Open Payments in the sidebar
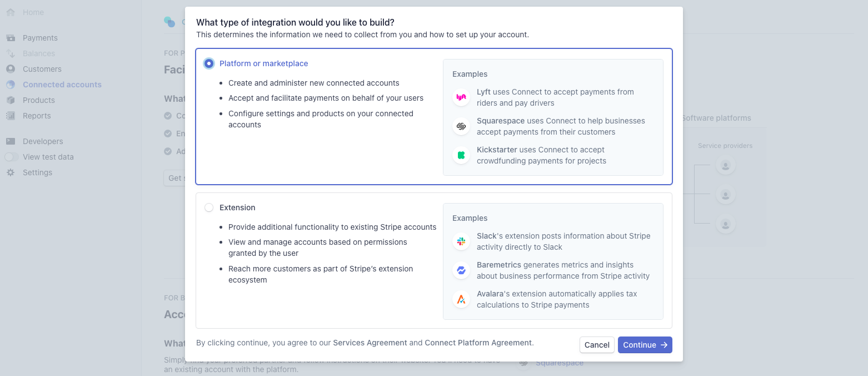The image size is (868, 376). 40,38
